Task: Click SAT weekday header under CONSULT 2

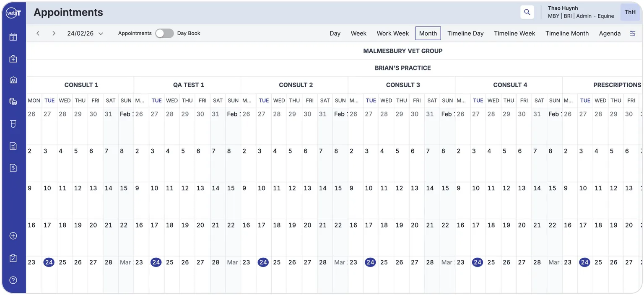Action: click(x=325, y=101)
